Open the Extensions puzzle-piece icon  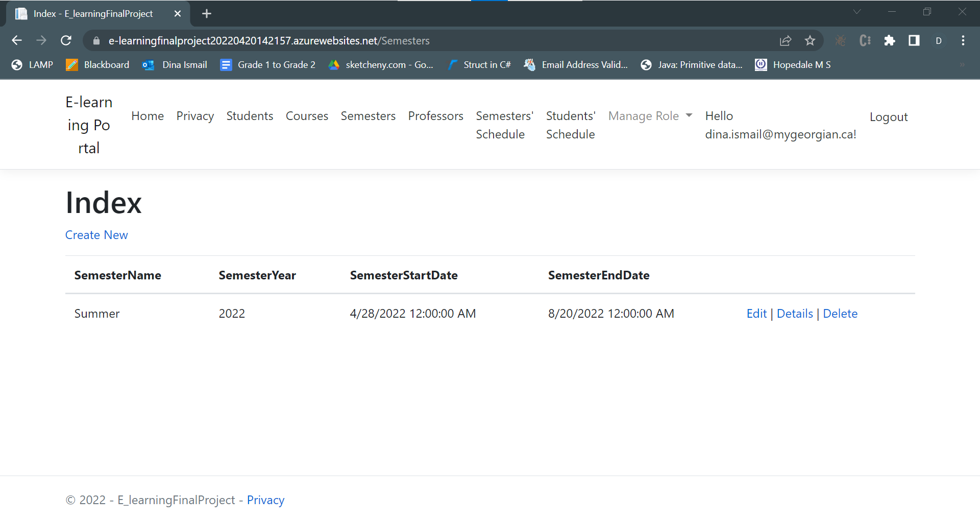[890, 40]
